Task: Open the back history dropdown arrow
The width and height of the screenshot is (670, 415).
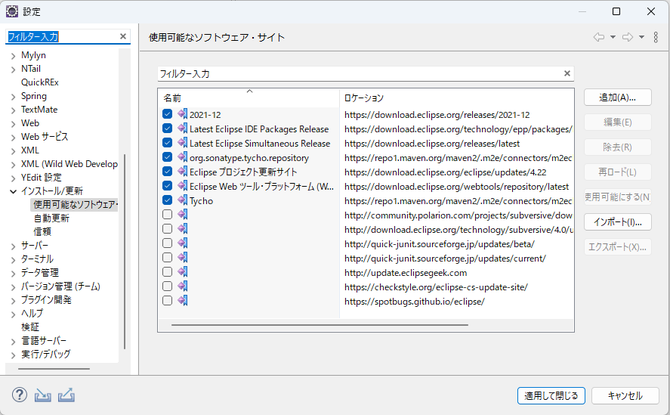Action: tap(613, 37)
